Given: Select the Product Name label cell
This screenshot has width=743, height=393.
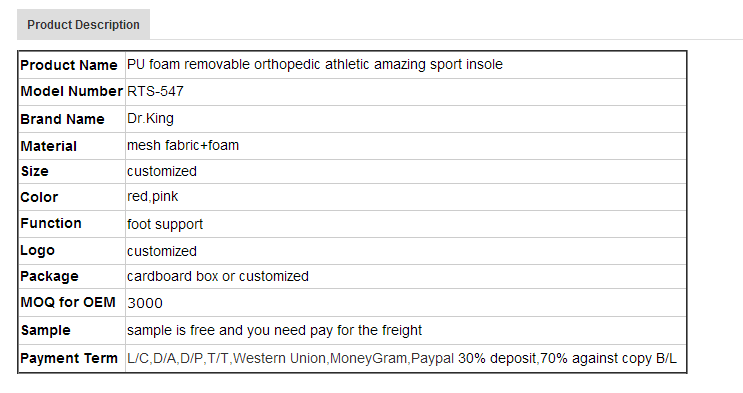Looking at the screenshot, I should point(69,65).
